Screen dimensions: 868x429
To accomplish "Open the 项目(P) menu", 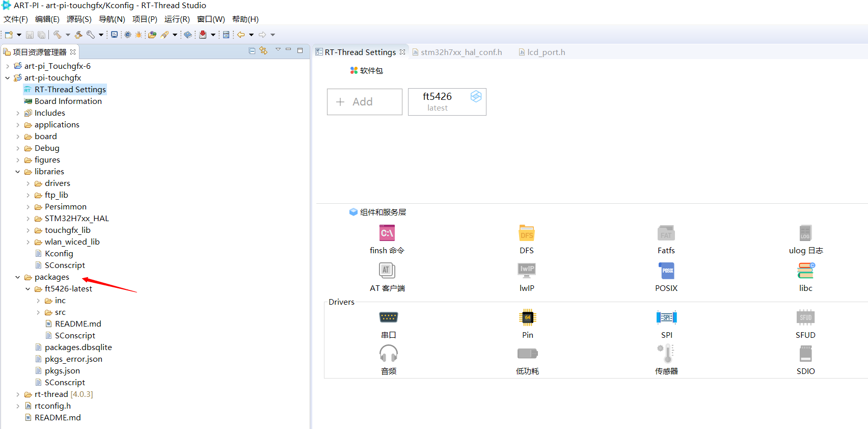I will [x=145, y=19].
